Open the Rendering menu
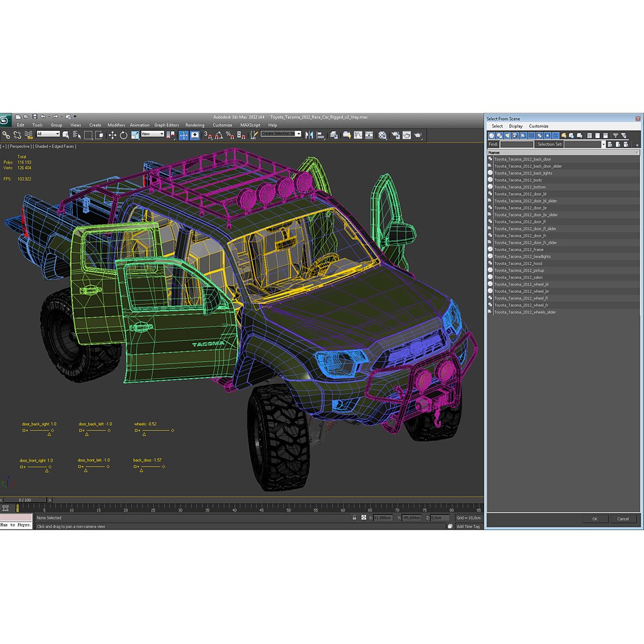 coord(194,125)
